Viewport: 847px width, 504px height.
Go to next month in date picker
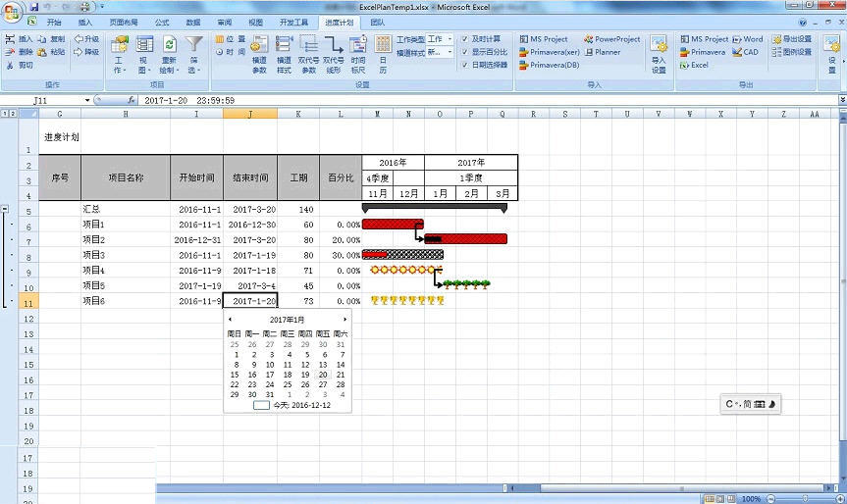point(344,320)
